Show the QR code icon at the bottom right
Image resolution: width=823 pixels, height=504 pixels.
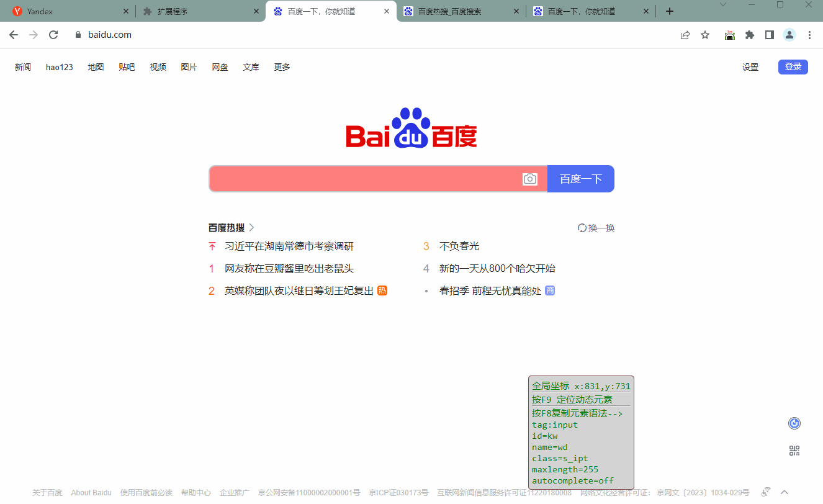(794, 451)
